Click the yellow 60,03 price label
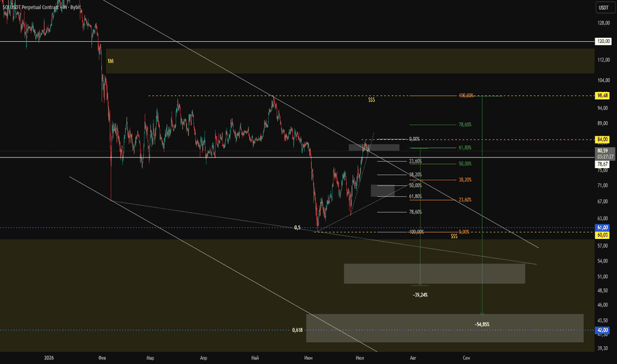Viewport: 617px width, 364px height. coord(602,235)
